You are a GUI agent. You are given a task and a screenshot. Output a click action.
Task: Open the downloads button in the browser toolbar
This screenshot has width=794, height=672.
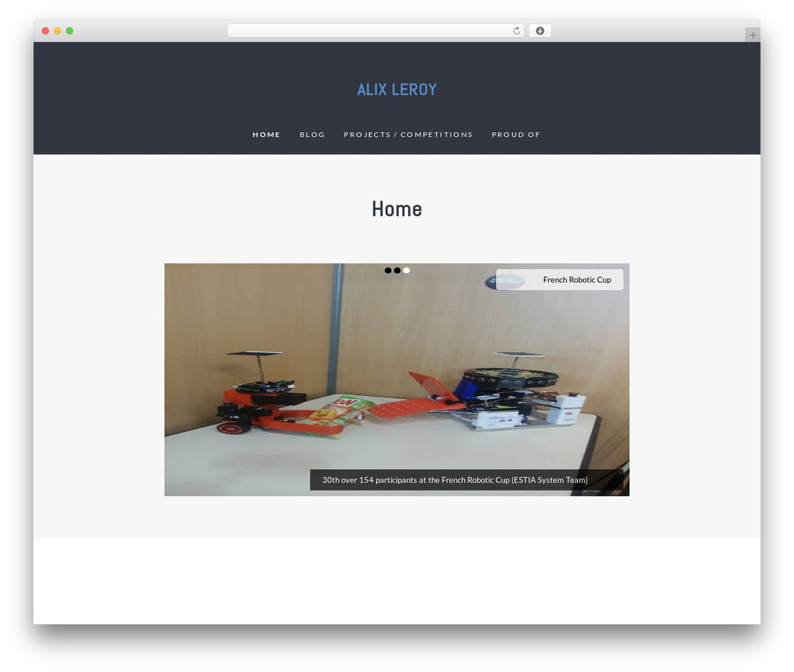[x=540, y=31]
